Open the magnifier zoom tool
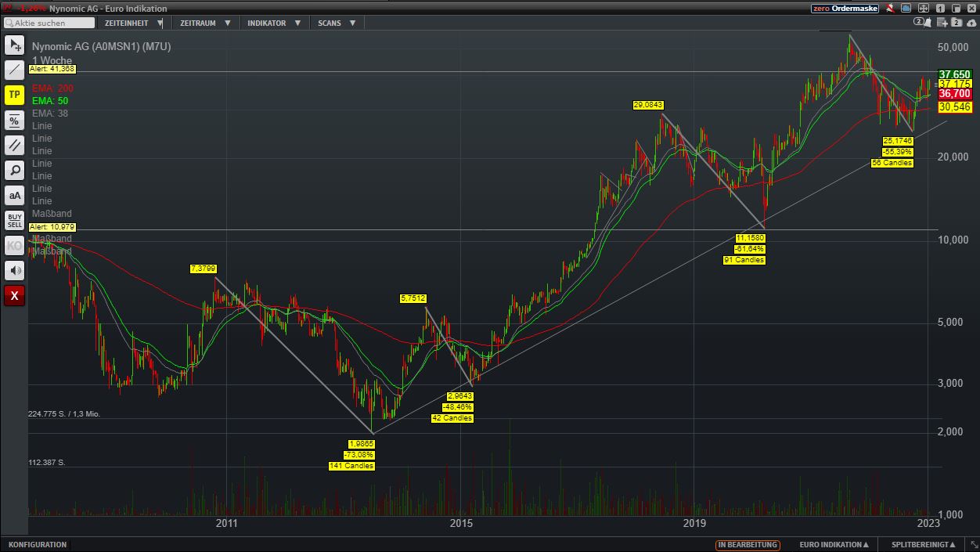The height and width of the screenshot is (552, 980). point(15,170)
